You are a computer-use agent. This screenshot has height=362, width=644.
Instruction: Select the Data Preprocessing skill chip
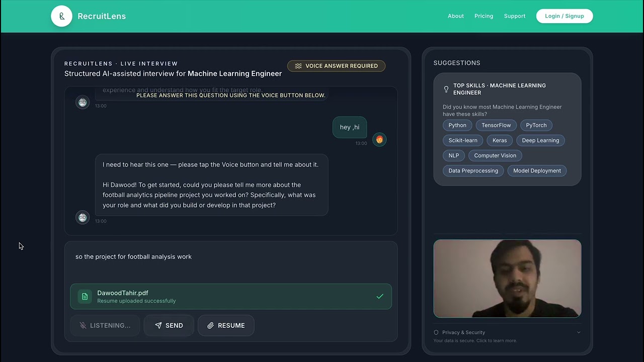(473, 170)
